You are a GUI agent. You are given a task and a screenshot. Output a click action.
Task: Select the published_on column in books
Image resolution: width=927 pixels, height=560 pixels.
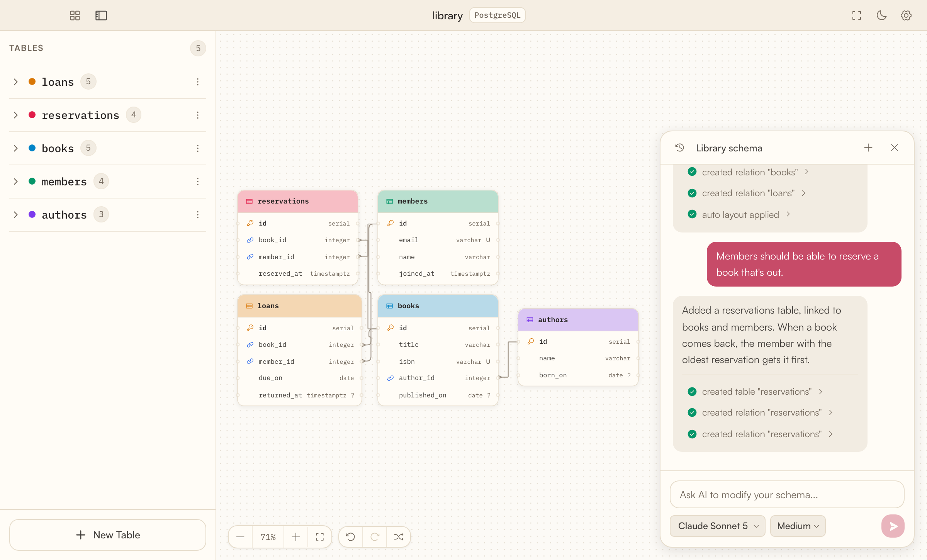(x=438, y=395)
